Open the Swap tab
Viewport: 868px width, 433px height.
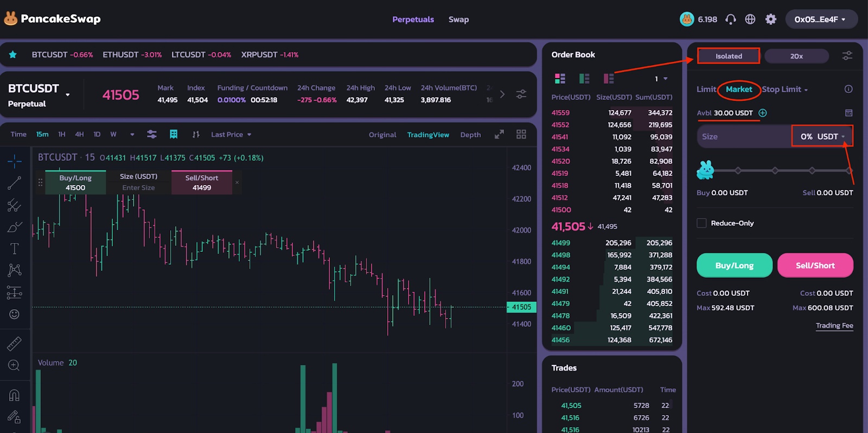pos(458,20)
